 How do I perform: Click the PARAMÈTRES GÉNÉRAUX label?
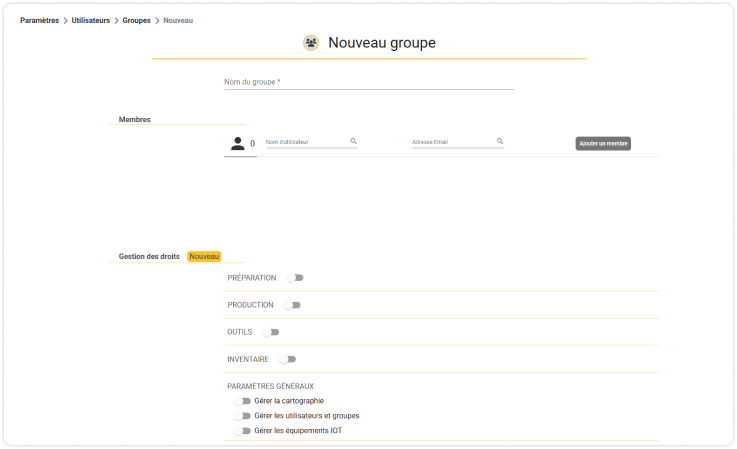point(270,386)
